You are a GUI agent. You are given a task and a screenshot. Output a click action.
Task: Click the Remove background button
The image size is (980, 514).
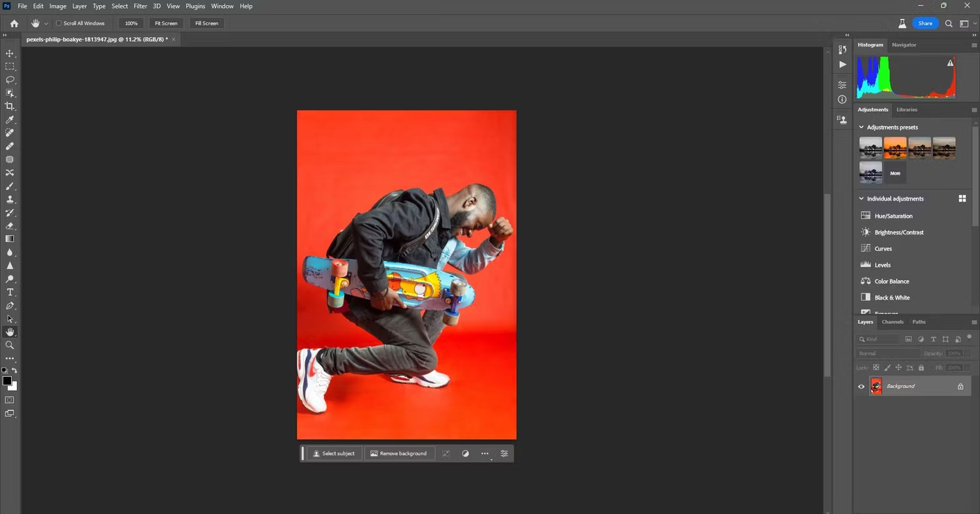tap(399, 453)
